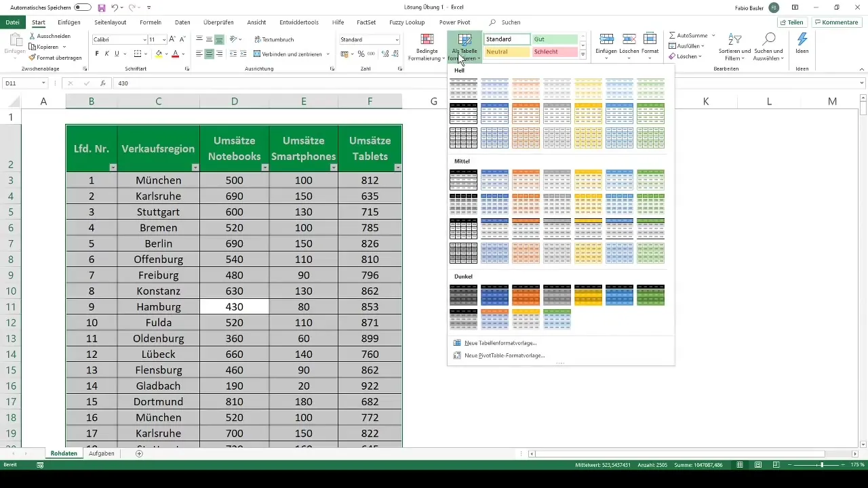Open number format Standard dropdown
This screenshot has width=868, height=488.
click(397, 39)
